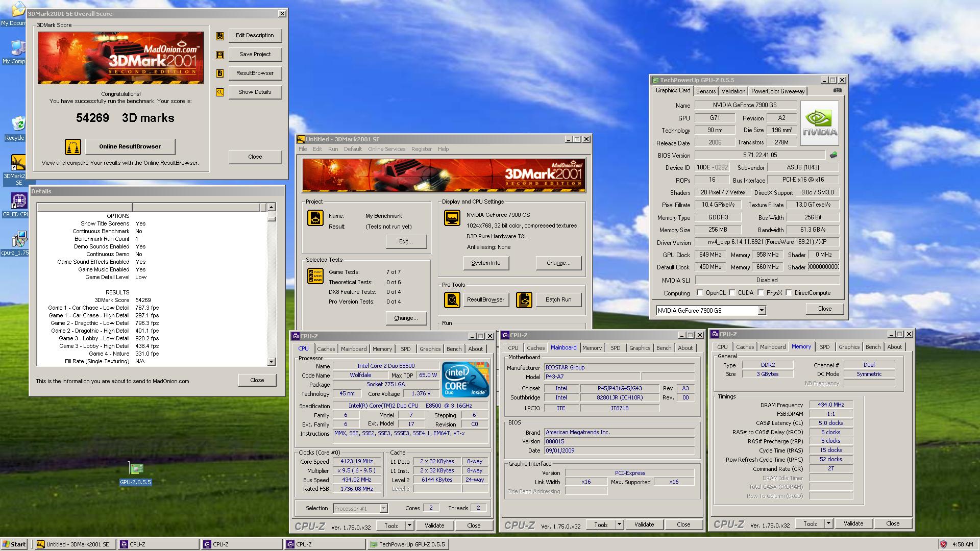980x551 pixels.
Task: Click the Pro Tools ResultBrowser magnifier icon
Action: click(452, 300)
